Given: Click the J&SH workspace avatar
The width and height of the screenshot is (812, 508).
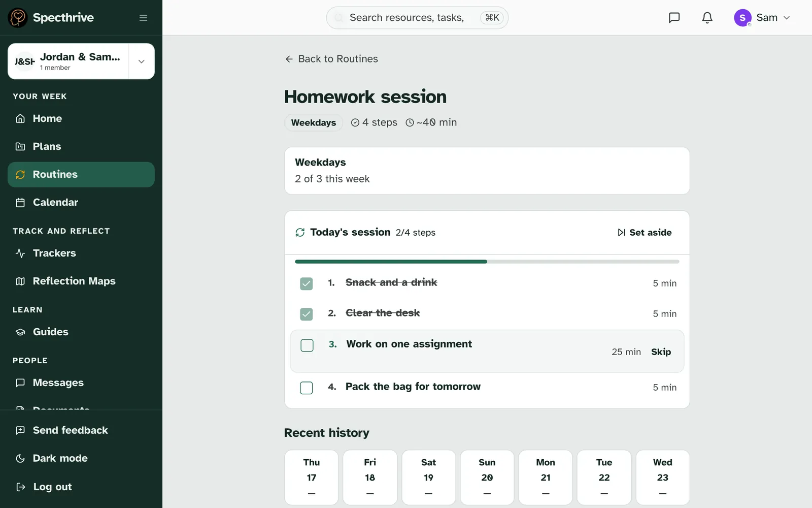Looking at the screenshot, I should pyautogui.click(x=24, y=61).
